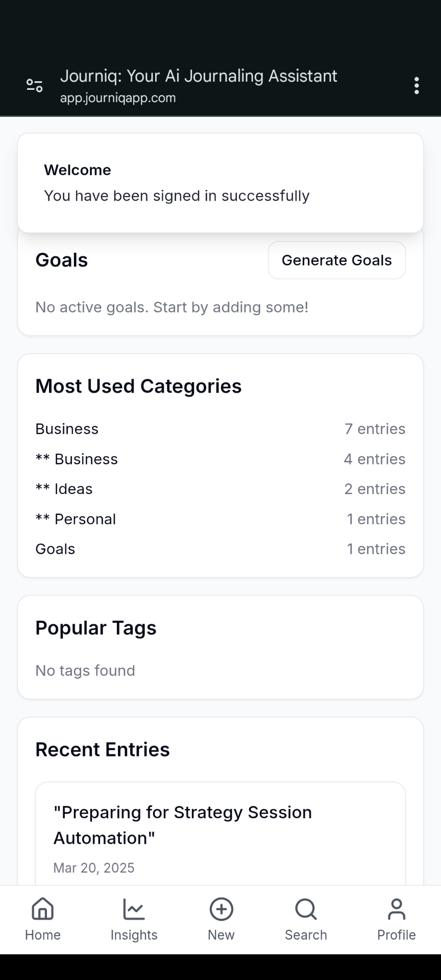Screen dimensions: 441x980
Task: Open the Insights chart icon
Action: click(134, 910)
